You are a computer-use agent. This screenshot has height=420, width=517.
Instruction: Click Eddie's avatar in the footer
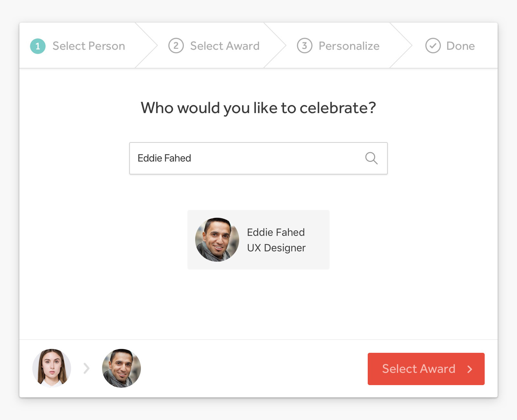[x=121, y=368]
